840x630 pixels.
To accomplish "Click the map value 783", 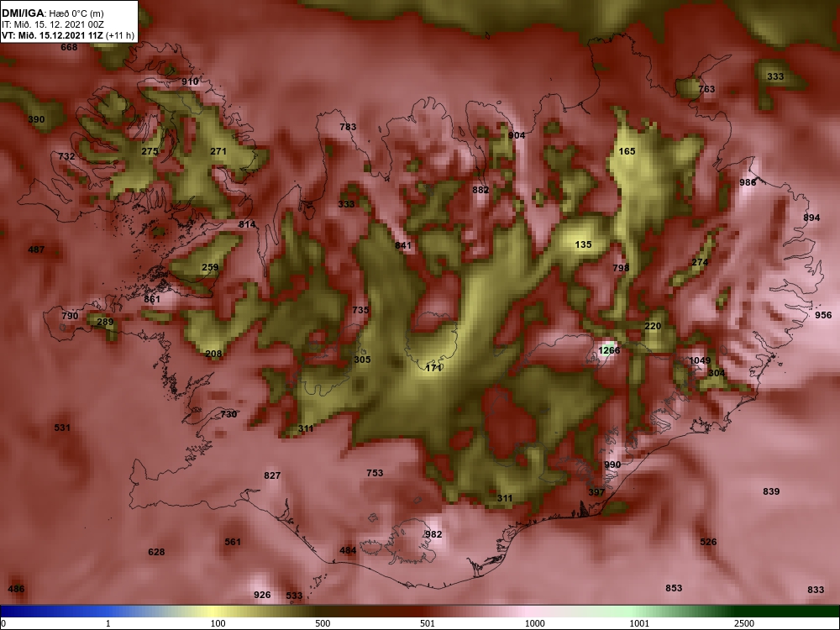I will click(x=348, y=127).
